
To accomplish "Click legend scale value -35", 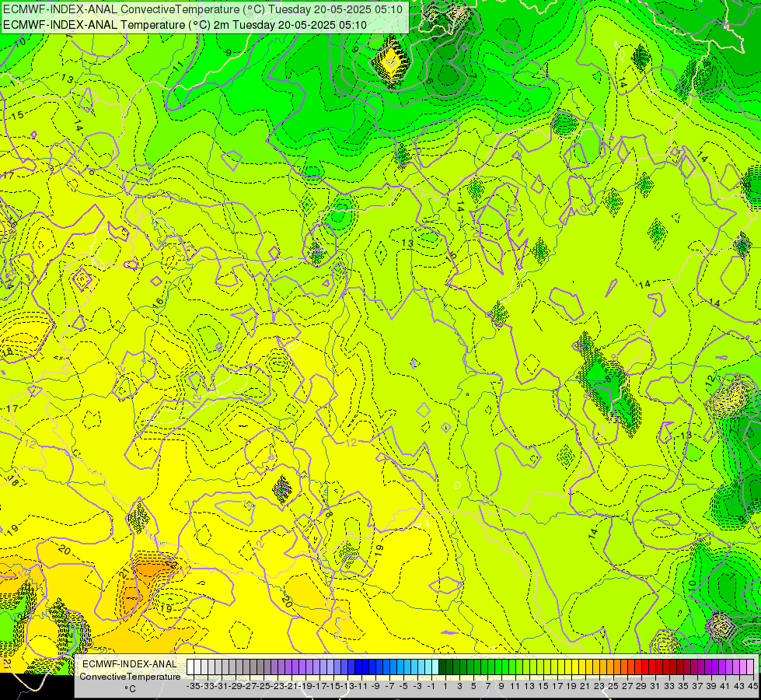I will (x=193, y=686).
